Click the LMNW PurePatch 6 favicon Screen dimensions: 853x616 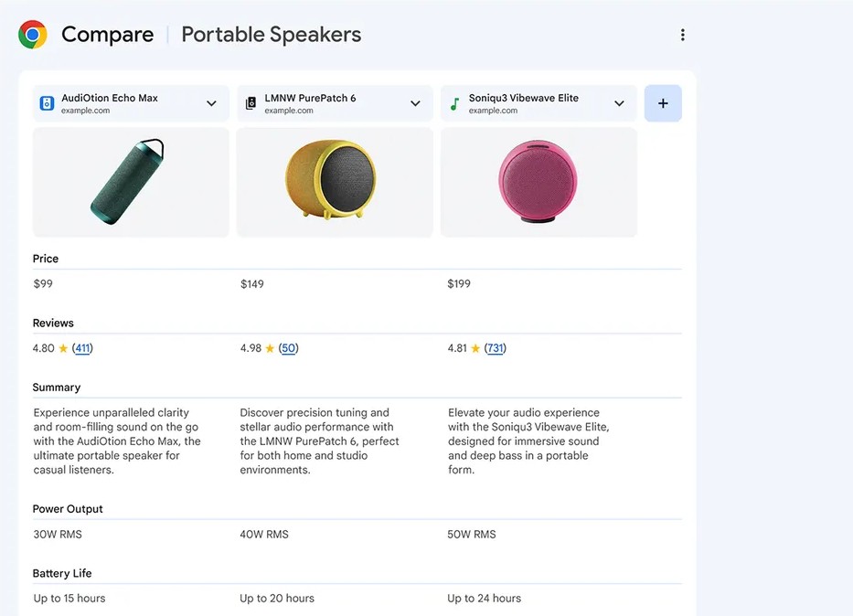coord(251,104)
